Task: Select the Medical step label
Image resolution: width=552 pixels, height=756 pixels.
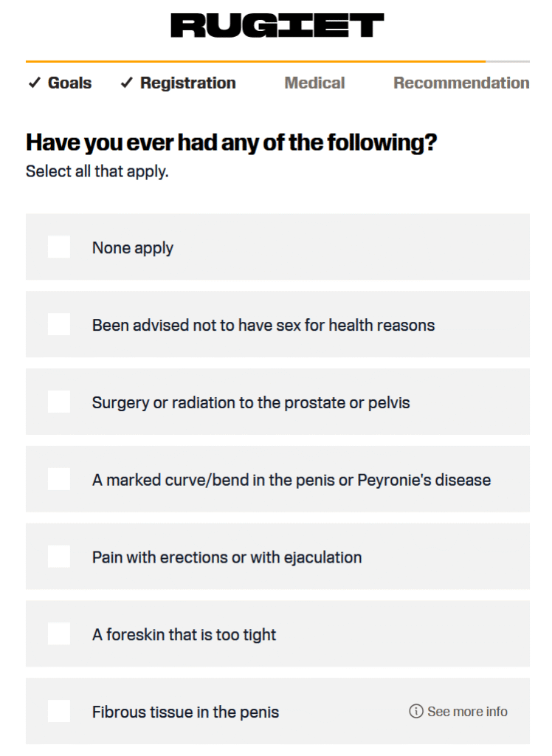Action: tap(315, 83)
